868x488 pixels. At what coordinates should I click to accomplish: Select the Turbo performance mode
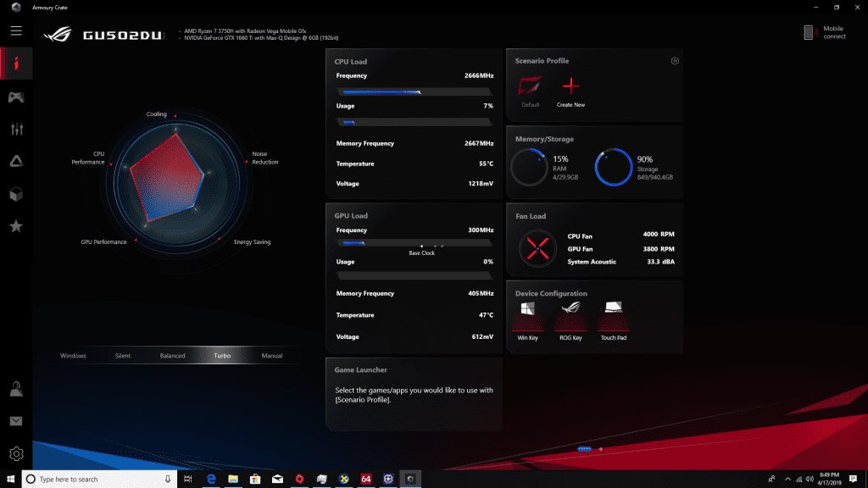pos(222,356)
